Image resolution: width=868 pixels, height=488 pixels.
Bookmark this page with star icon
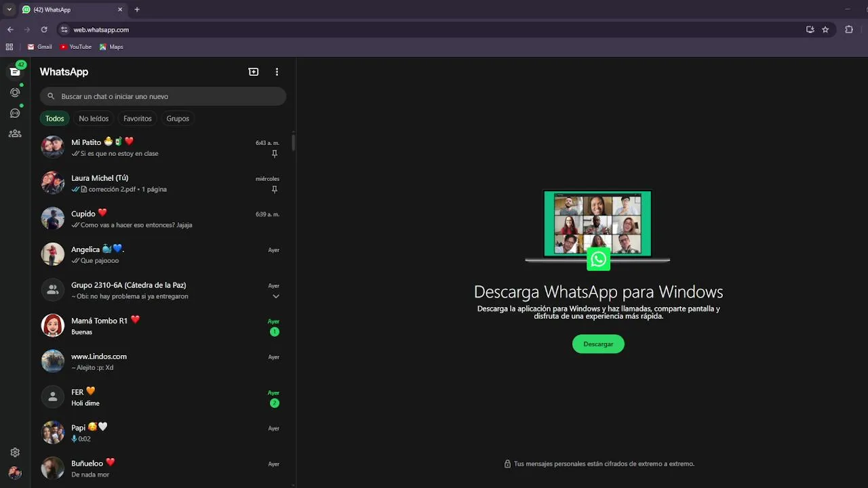point(825,30)
